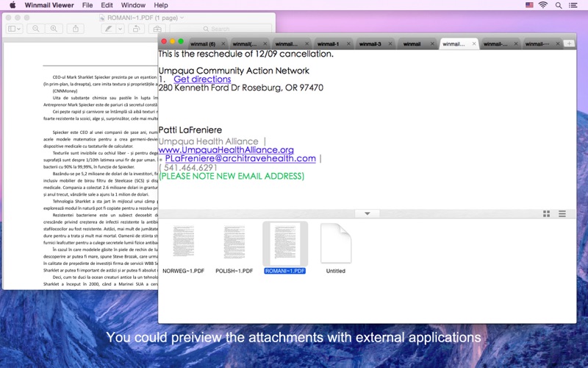This screenshot has height=368, width=588.
Task: Click the ROMANI~1.PDF document icon in Preview title
Action: pos(102,18)
